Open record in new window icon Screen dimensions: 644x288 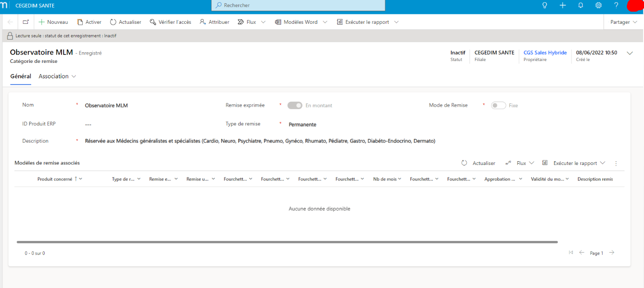click(26, 22)
